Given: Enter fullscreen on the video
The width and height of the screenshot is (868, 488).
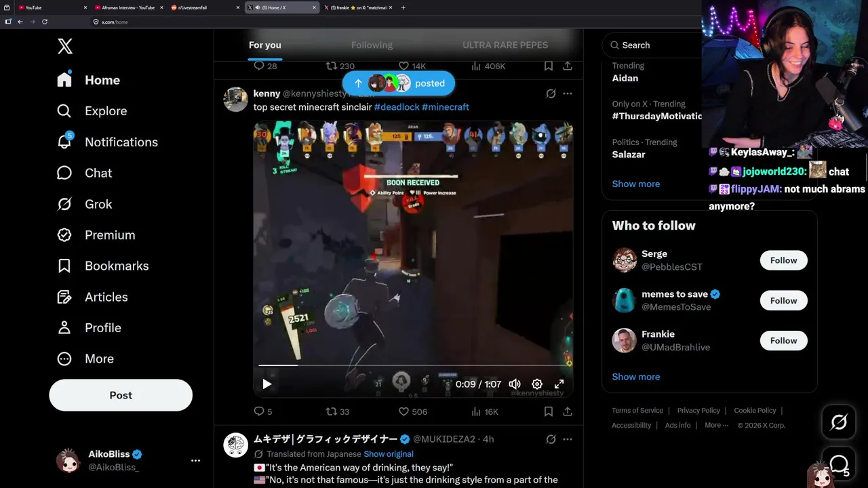Looking at the screenshot, I should [x=559, y=384].
